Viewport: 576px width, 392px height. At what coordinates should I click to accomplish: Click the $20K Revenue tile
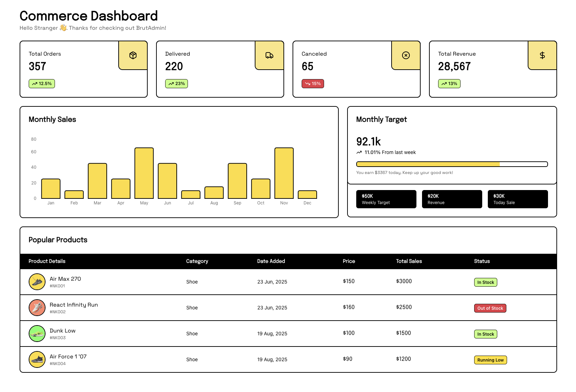pos(452,199)
